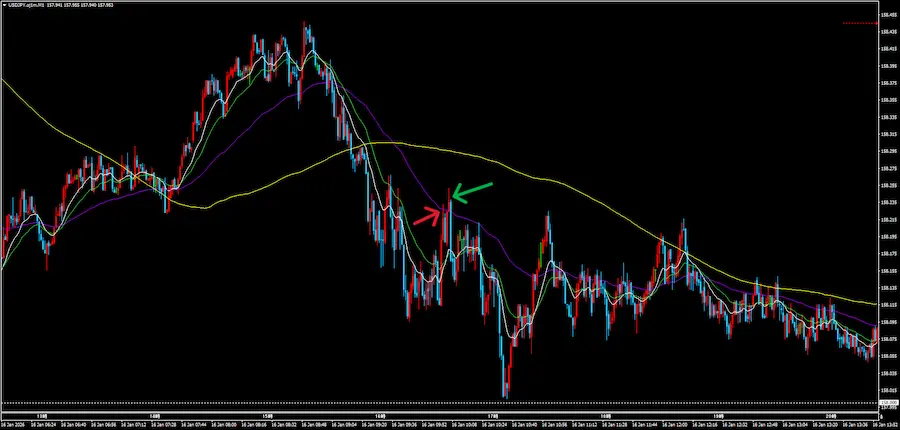Click the topmost price label on price axis
This screenshot has width=900, height=430.
tap(886, 15)
